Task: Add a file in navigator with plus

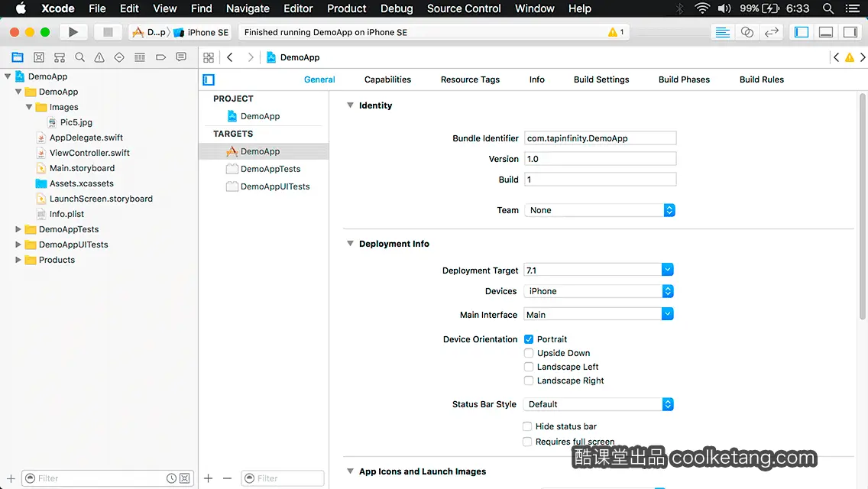Action: [x=11, y=478]
